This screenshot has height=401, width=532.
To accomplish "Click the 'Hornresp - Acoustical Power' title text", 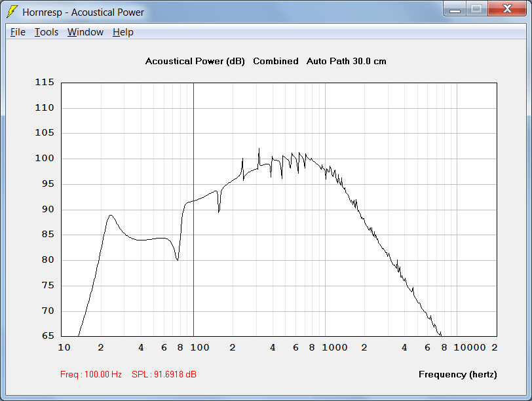I will click(83, 12).
